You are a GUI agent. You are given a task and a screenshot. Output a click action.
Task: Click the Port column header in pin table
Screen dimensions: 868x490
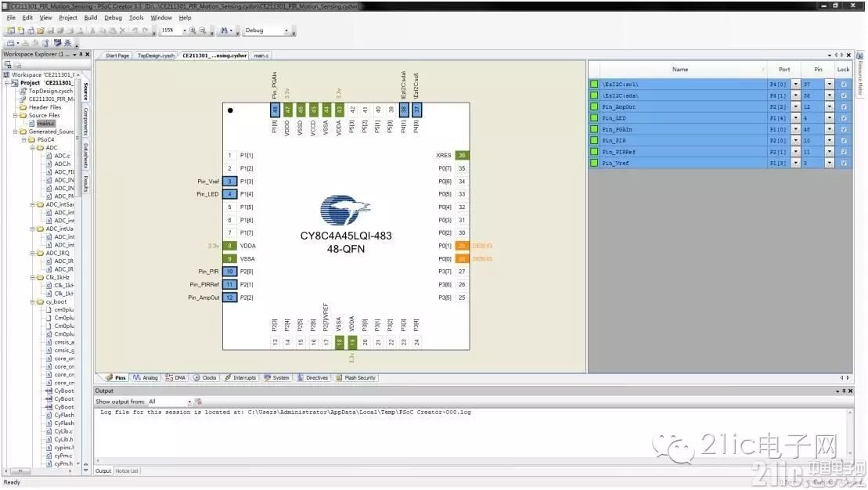tap(783, 69)
